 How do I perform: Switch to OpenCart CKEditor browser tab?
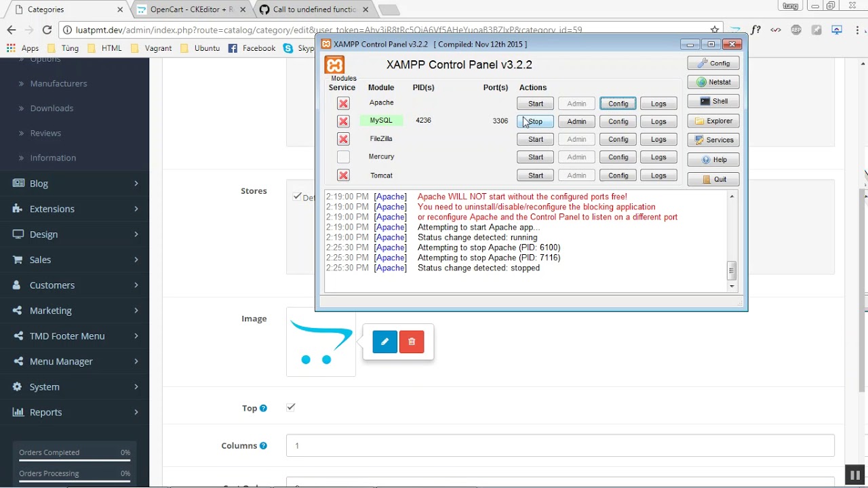pos(191,9)
